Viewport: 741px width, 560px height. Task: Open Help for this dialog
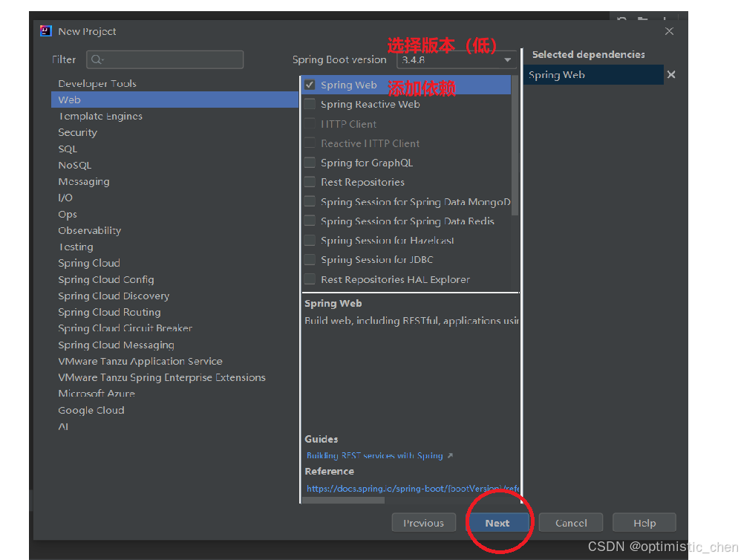(x=644, y=523)
